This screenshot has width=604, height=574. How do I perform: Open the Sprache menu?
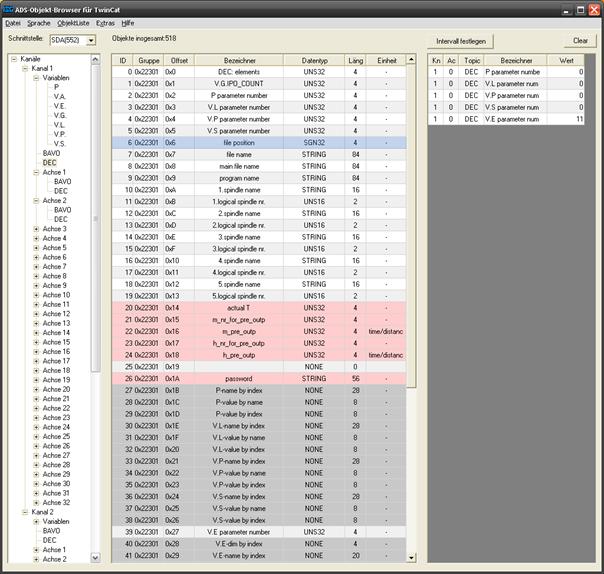[x=39, y=23]
